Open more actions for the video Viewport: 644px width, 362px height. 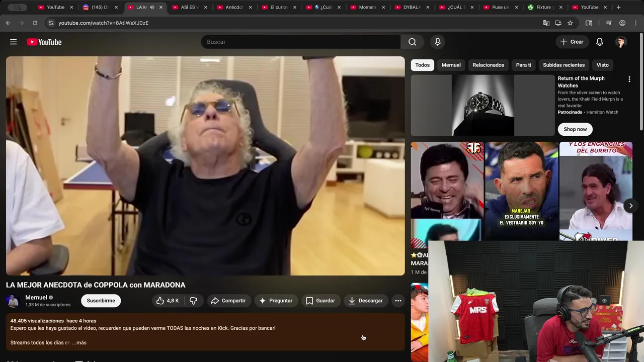(x=398, y=301)
